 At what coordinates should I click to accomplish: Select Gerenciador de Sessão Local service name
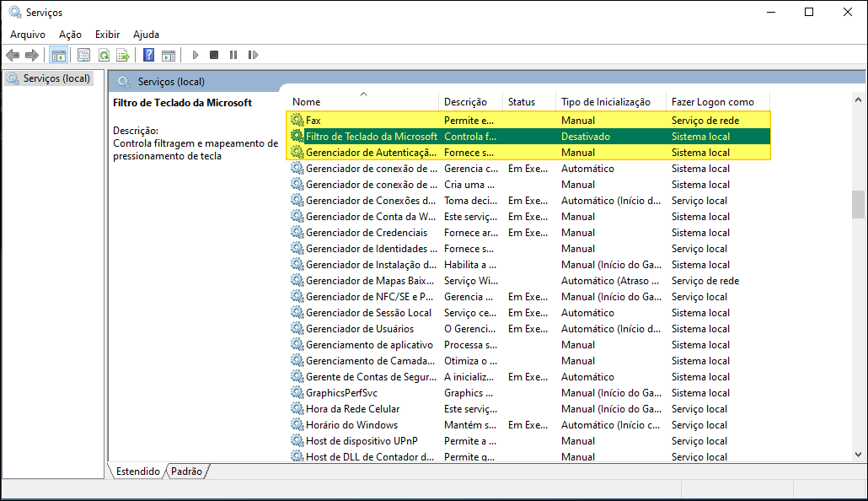point(368,313)
